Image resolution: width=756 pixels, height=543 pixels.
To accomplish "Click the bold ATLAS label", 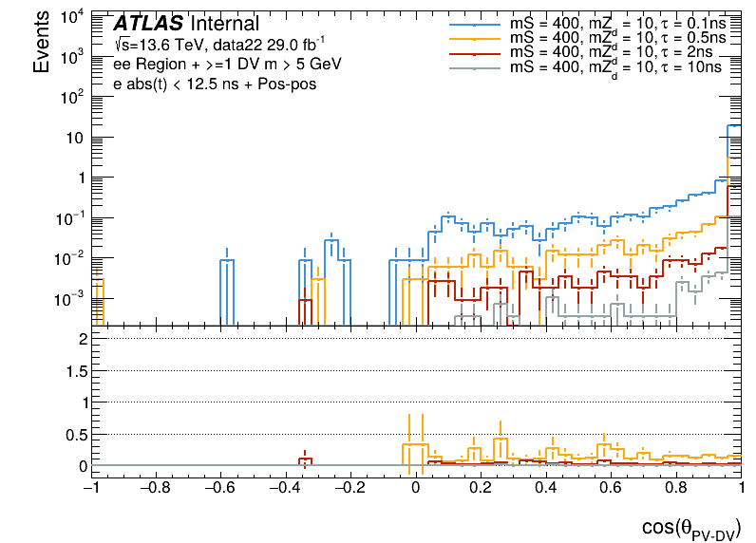I will click(x=149, y=24).
